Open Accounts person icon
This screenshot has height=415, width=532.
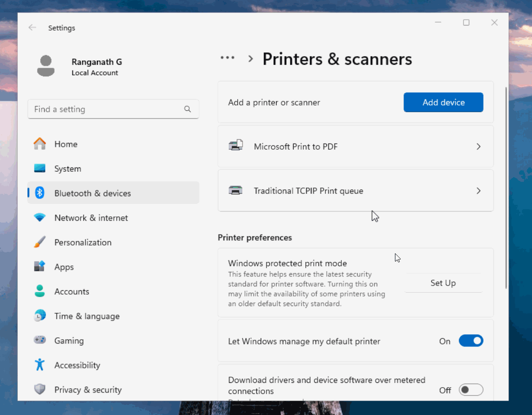tap(40, 291)
